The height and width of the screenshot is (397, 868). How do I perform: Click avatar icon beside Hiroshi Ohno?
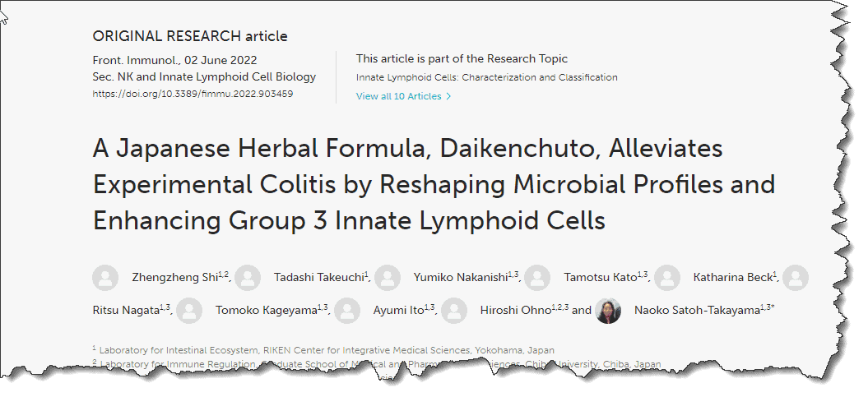[454, 311]
